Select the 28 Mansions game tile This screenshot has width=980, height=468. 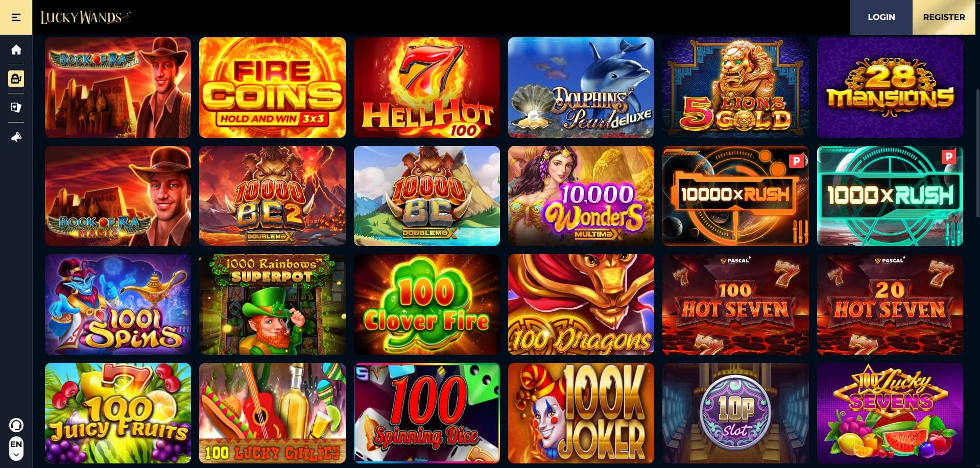(890, 87)
